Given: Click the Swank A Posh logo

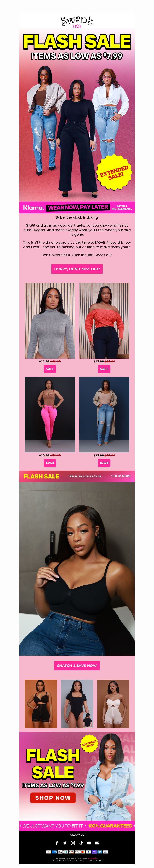Looking at the screenshot, I should coord(77,21).
